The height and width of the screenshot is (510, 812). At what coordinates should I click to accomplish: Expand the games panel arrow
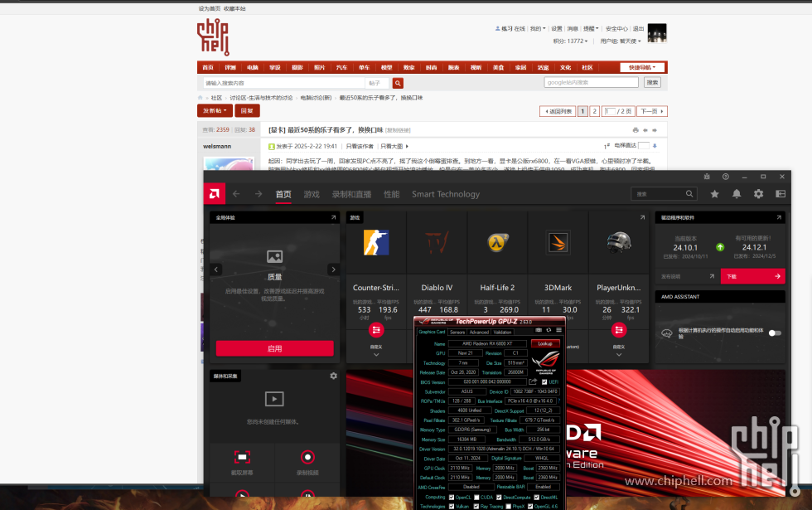tap(642, 217)
